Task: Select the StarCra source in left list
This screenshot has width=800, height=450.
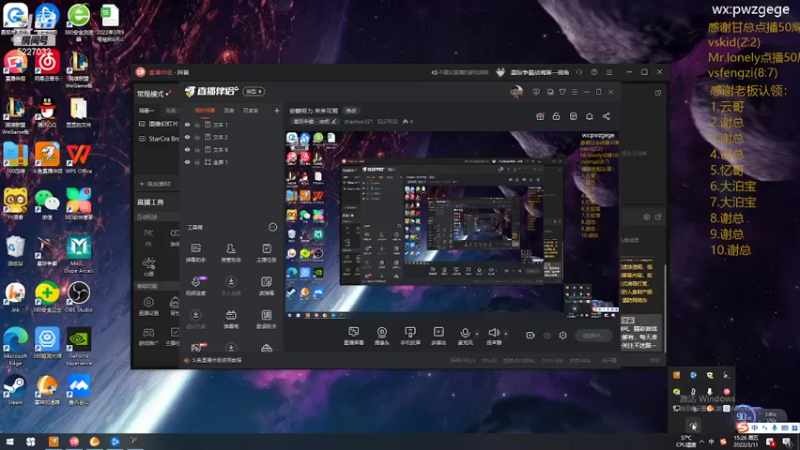Action: tap(159, 139)
